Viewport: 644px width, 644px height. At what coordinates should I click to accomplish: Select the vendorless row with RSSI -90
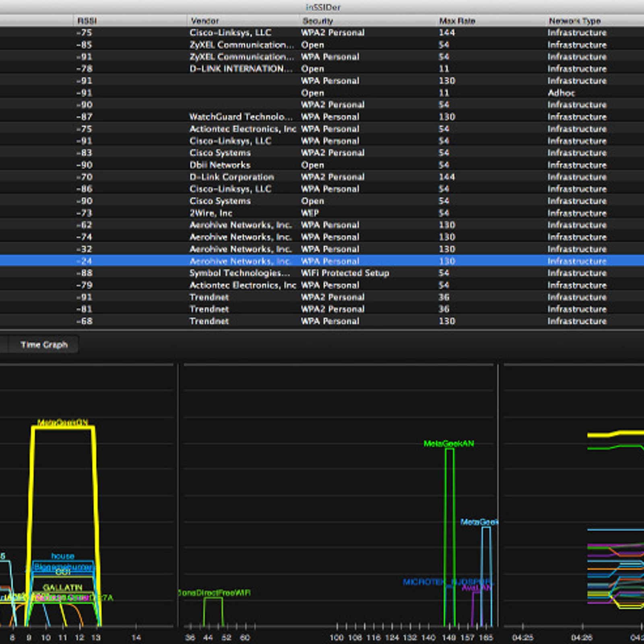[x=322, y=105]
